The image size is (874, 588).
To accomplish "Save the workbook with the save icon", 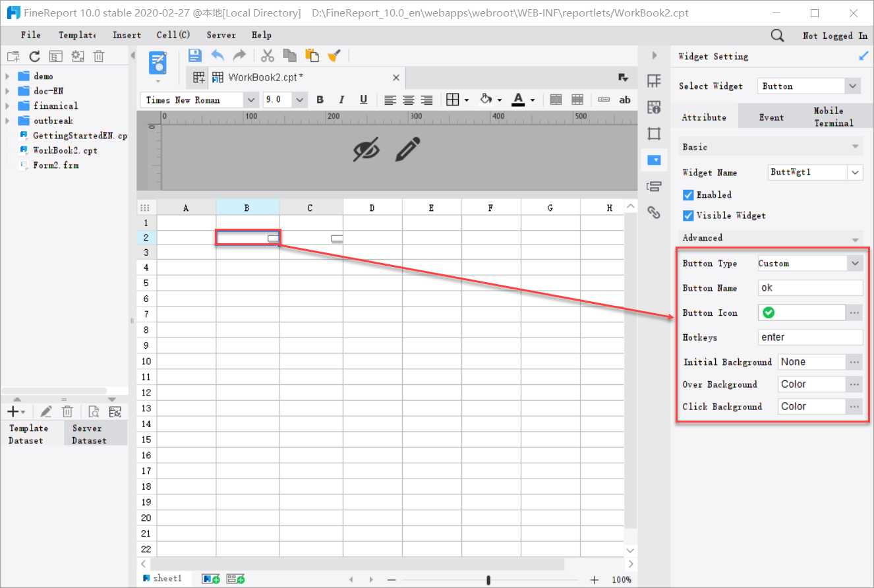I will (194, 55).
